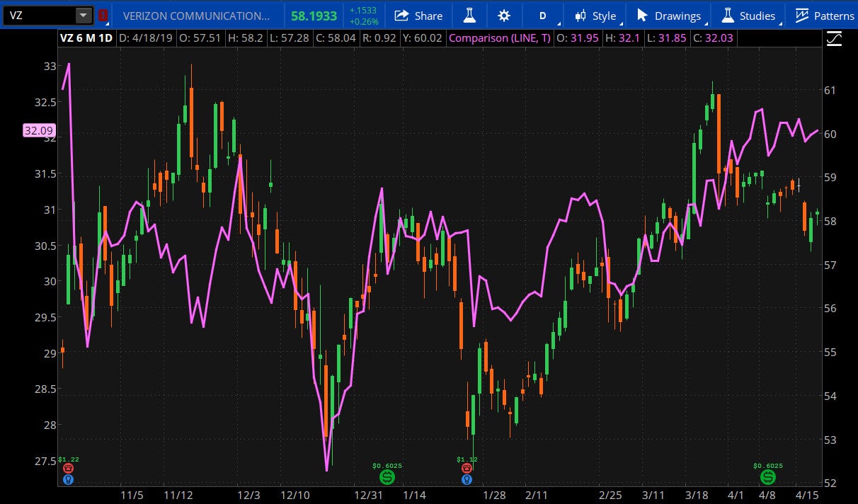Click the comparison C: 32.03 value
858x504 pixels.
(x=712, y=38)
